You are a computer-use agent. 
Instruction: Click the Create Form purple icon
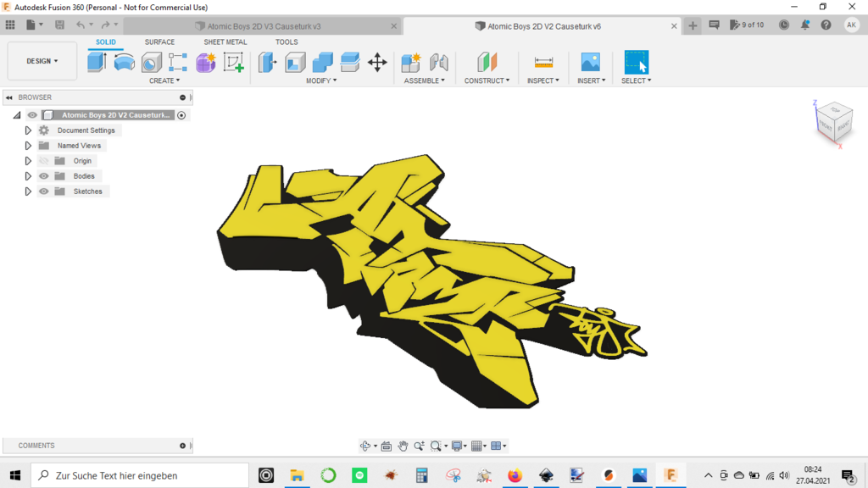point(205,63)
